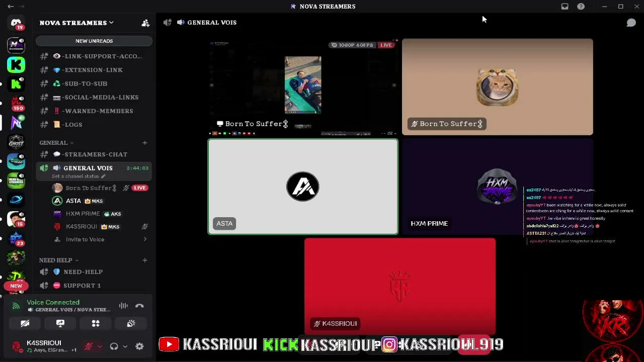The height and width of the screenshot is (362, 644).
Task: Focus the Born To Suffer cat avatar tile
Action: [498, 87]
